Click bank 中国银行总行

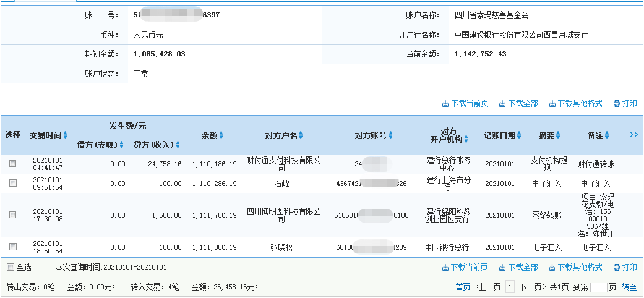pyautogui.click(x=447, y=247)
